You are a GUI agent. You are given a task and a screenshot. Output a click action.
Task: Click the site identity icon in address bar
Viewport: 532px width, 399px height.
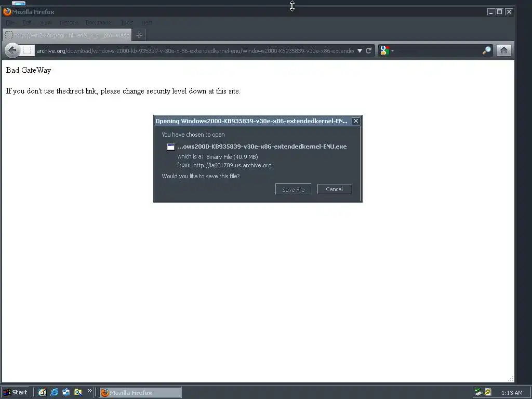point(27,50)
